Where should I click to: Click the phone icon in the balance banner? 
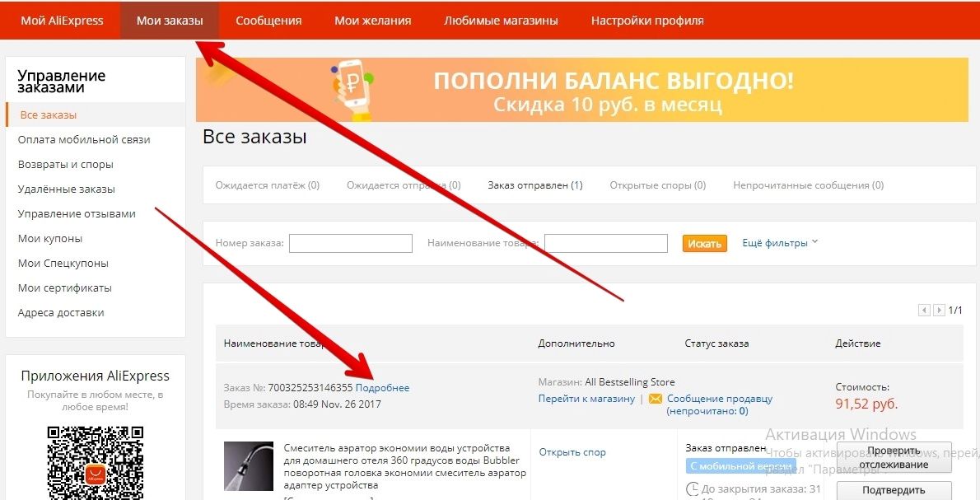(351, 89)
